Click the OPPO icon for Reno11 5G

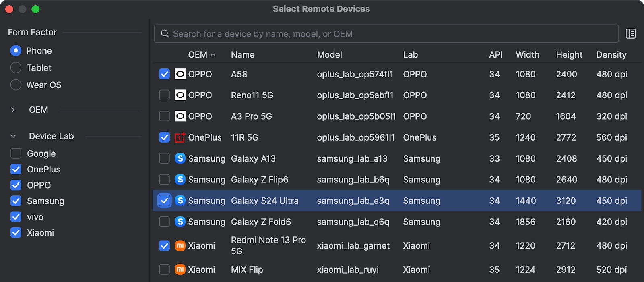click(180, 95)
